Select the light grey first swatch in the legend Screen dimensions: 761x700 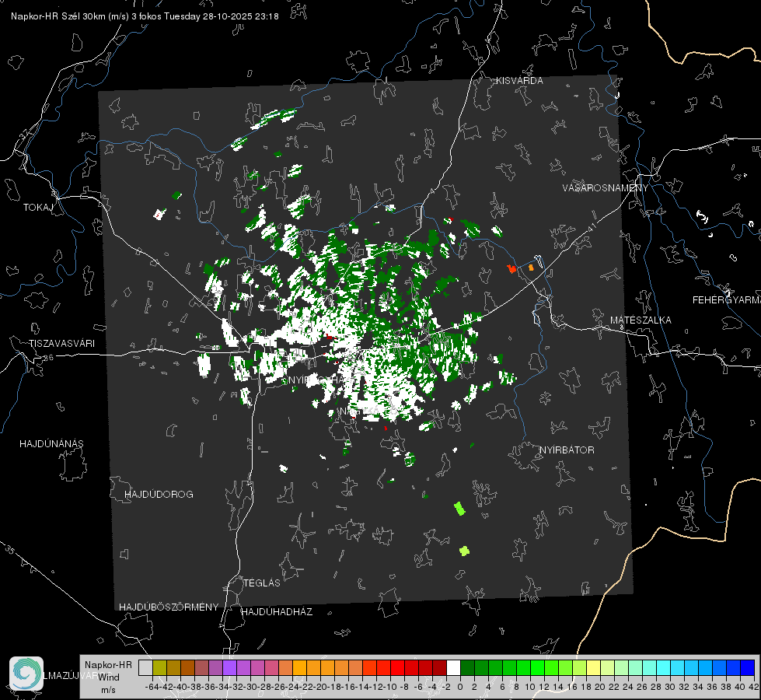(145, 668)
